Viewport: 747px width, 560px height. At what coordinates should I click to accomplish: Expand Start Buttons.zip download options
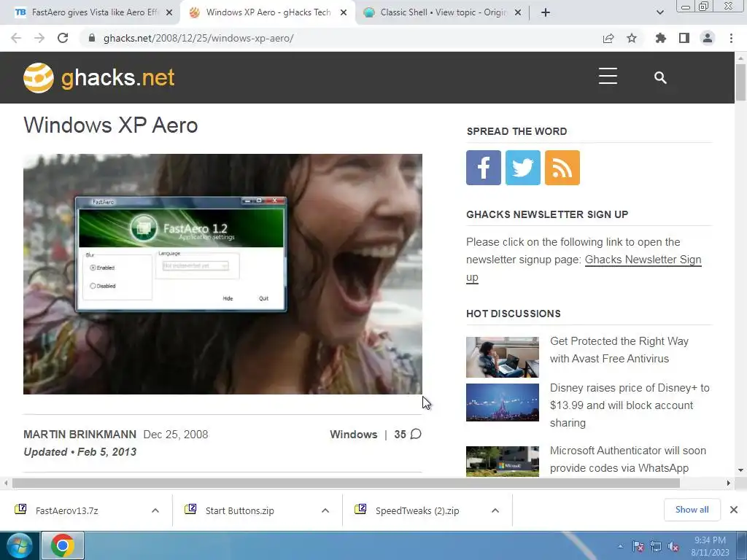[325, 510]
